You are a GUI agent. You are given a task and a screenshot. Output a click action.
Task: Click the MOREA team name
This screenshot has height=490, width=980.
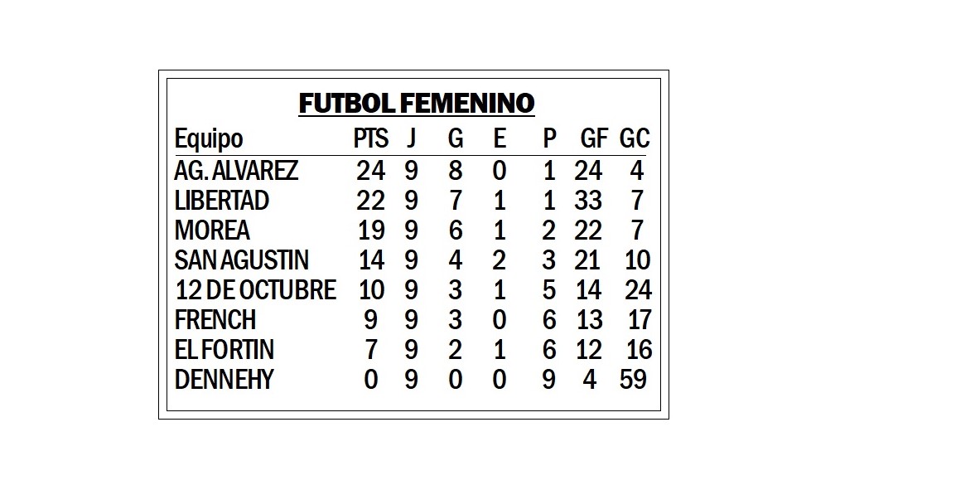pyautogui.click(x=212, y=230)
